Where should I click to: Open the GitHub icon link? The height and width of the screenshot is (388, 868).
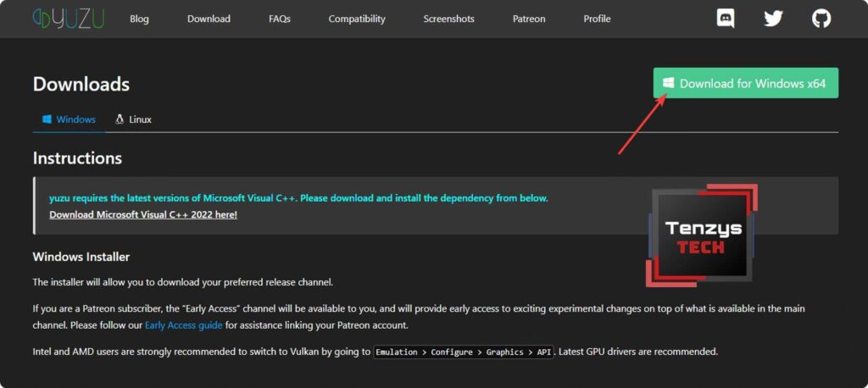coord(821,19)
